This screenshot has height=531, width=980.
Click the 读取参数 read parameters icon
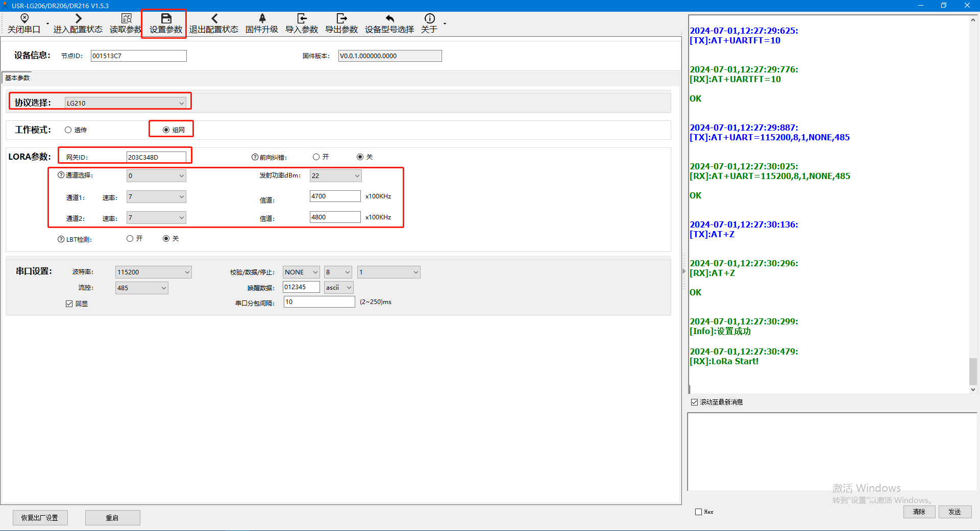point(126,18)
